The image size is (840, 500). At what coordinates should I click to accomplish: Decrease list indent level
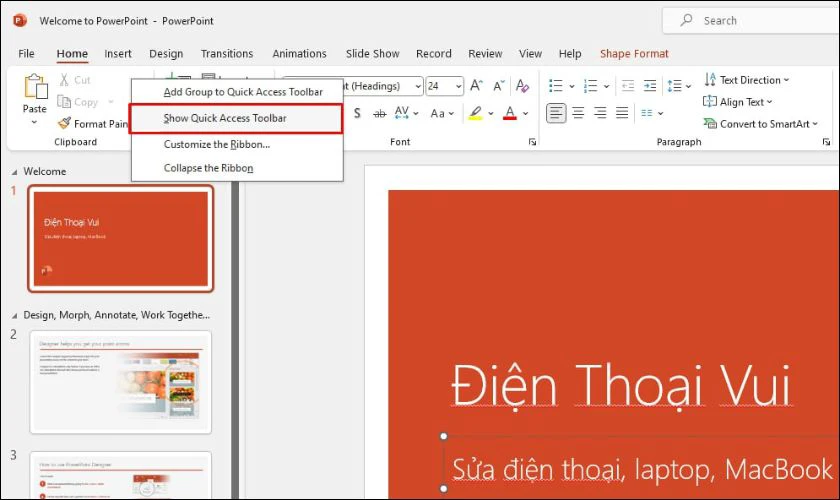pos(628,86)
